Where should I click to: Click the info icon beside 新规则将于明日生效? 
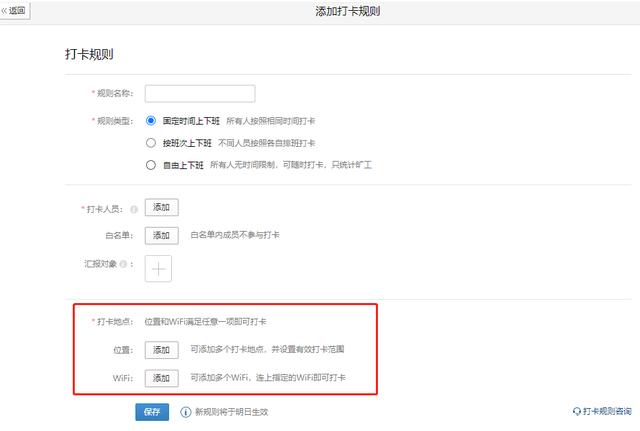pyautogui.click(x=185, y=412)
